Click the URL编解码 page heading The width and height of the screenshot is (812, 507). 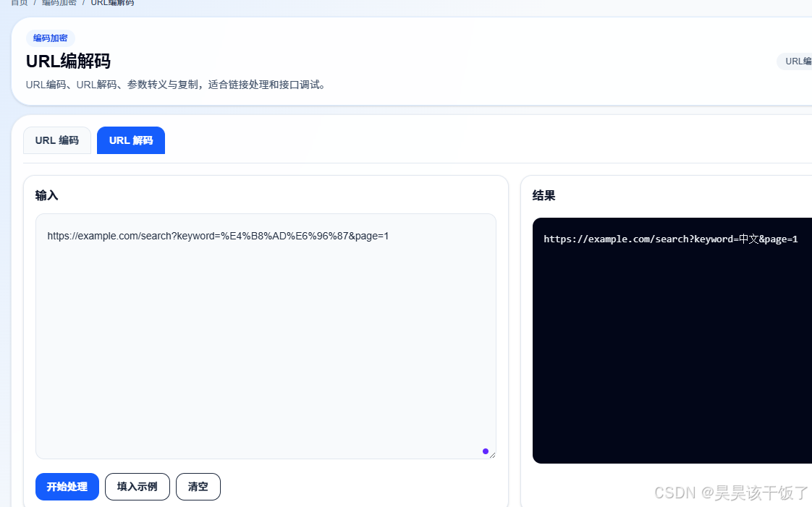coord(68,61)
